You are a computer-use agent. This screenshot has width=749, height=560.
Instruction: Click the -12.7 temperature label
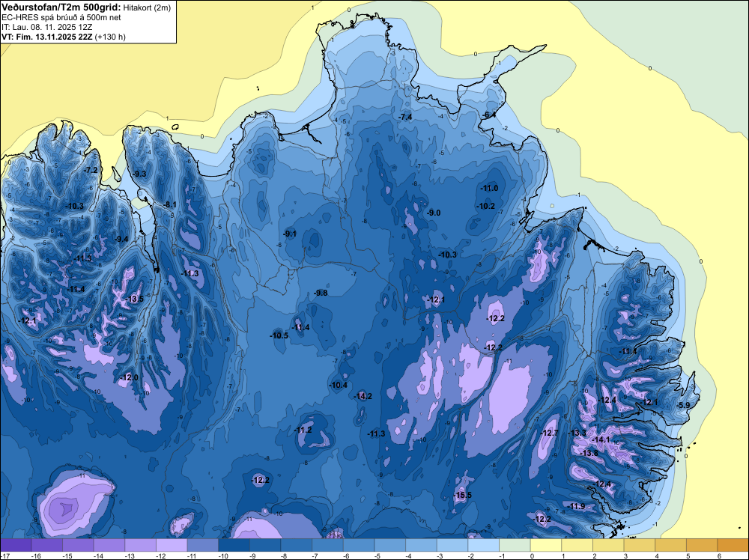pos(549,433)
